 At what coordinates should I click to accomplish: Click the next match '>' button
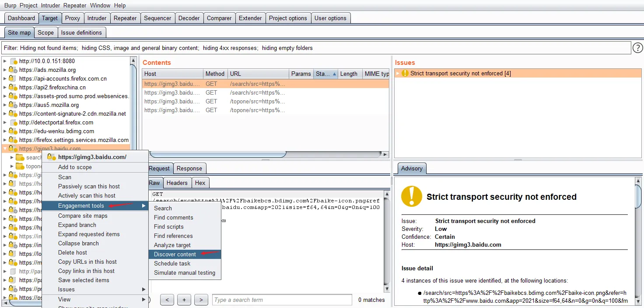pyautogui.click(x=201, y=300)
